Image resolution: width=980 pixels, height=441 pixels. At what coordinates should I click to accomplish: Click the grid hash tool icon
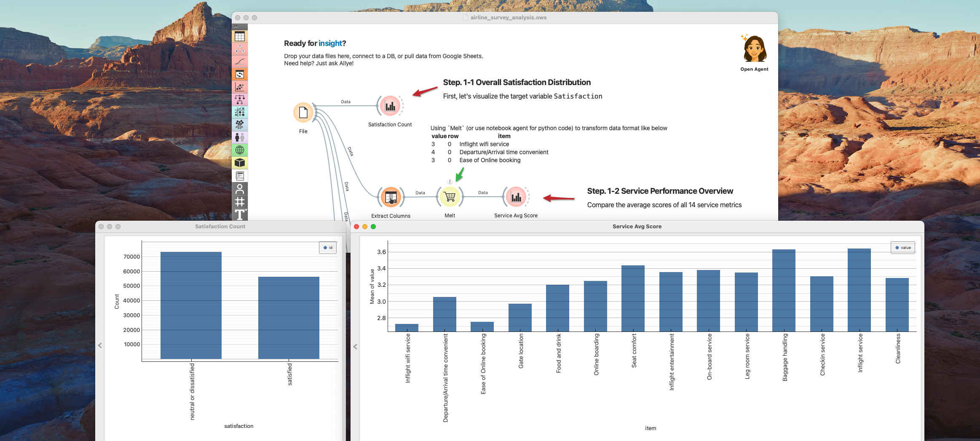coord(240,202)
